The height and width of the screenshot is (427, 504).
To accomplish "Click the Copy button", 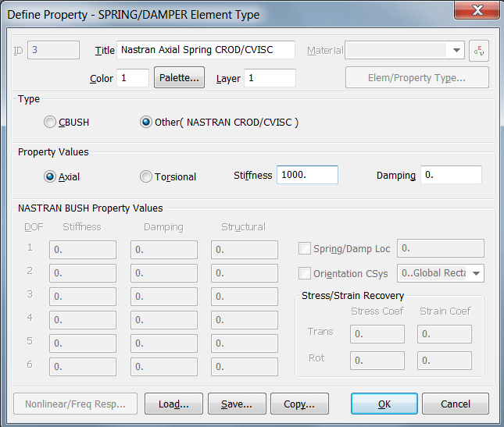I will tap(299, 404).
